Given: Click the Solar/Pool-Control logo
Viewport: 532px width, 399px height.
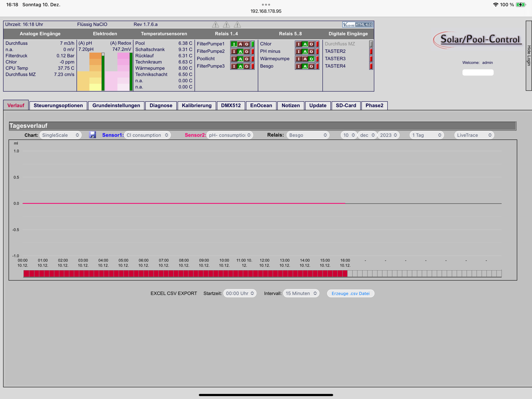Looking at the screenshot, I should pos(478,40).
